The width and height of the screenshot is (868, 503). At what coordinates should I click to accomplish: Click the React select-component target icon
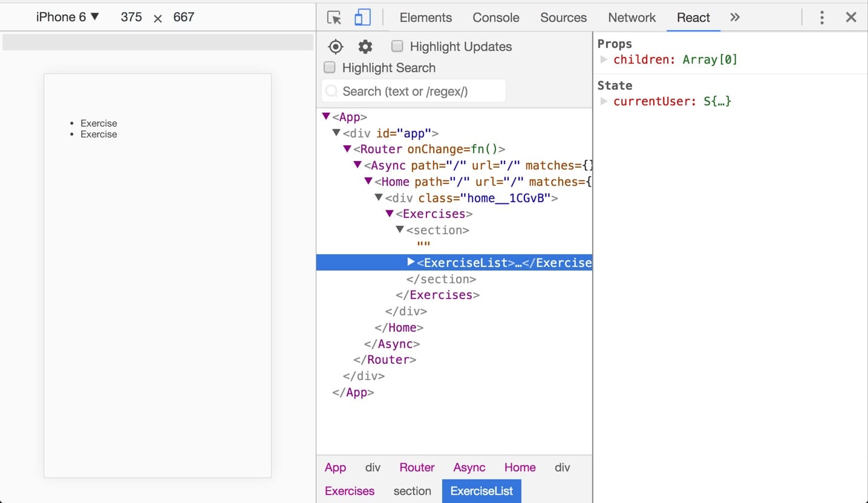click(x=336, y=47)
